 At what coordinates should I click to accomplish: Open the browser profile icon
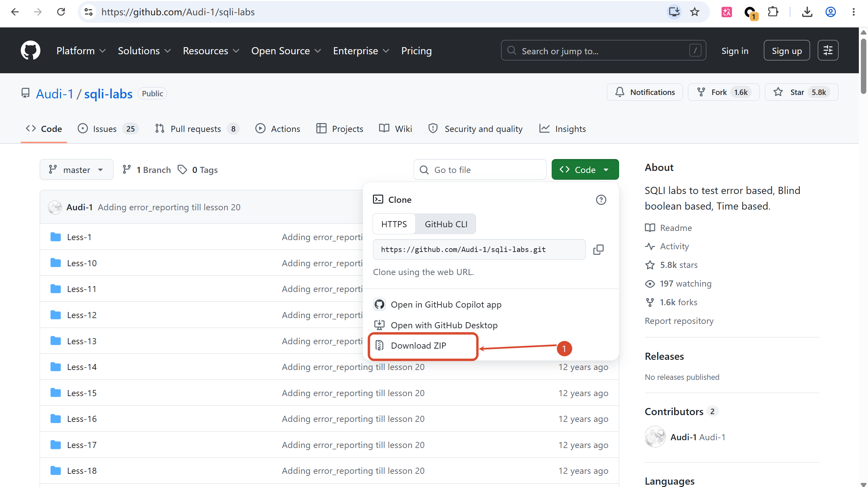[x=830, y=12]
